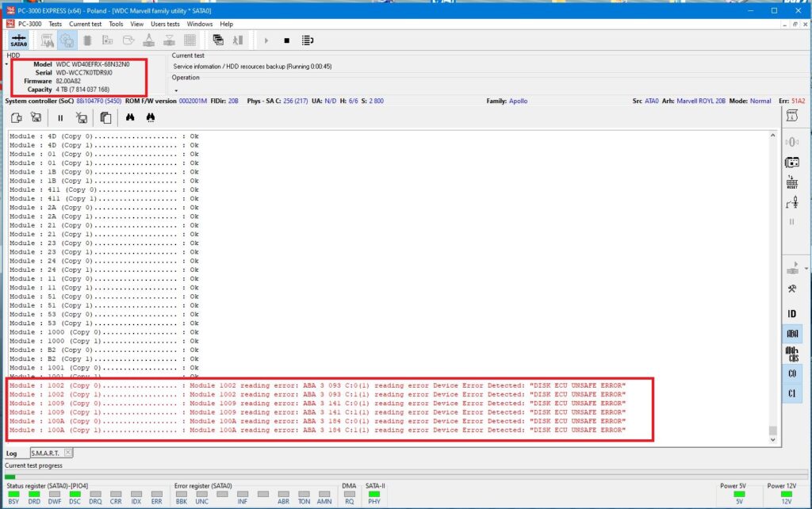Click the log scrollbar up arrow
812x509 pixels.
click(772, 136)
